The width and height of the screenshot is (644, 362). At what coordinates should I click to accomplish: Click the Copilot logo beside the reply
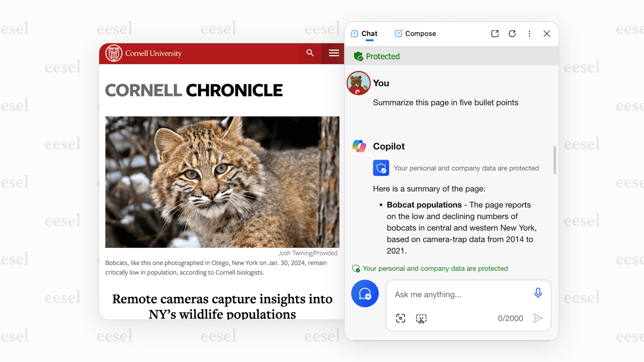pyautogui.click(x=359, y=146)
